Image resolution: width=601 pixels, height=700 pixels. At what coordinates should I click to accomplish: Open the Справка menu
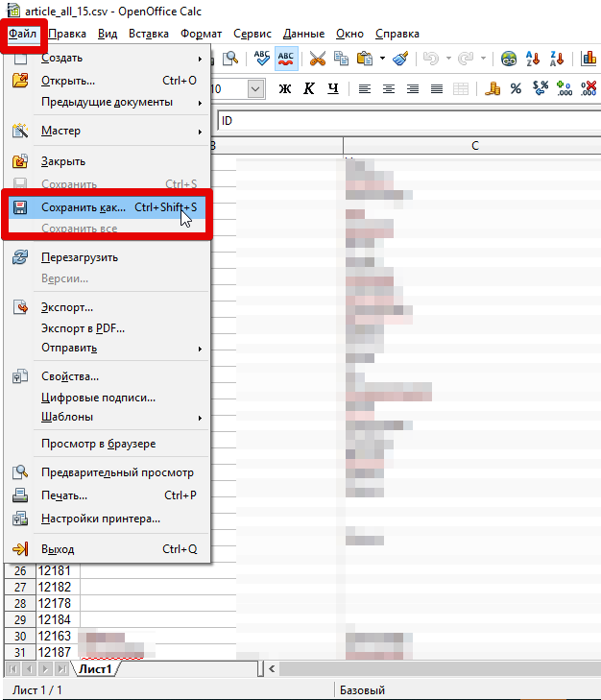click(x=397, y=34)
